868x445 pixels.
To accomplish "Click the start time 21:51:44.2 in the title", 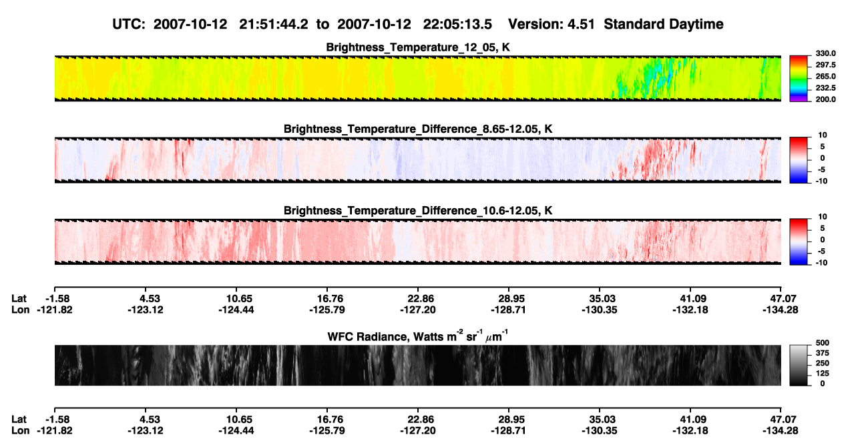I will point(273,25).
